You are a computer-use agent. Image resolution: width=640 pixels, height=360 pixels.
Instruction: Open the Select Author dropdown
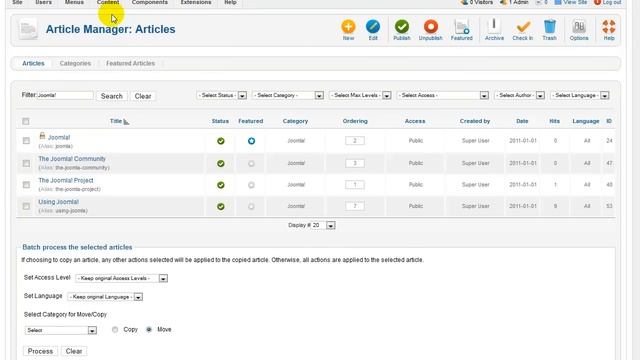pyautogui.click(x=519, y=95)
